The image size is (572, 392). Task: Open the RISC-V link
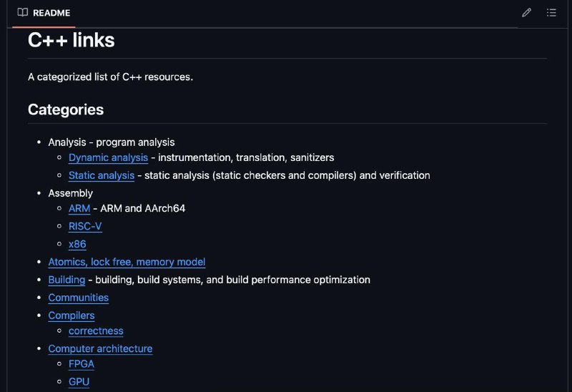85,226
